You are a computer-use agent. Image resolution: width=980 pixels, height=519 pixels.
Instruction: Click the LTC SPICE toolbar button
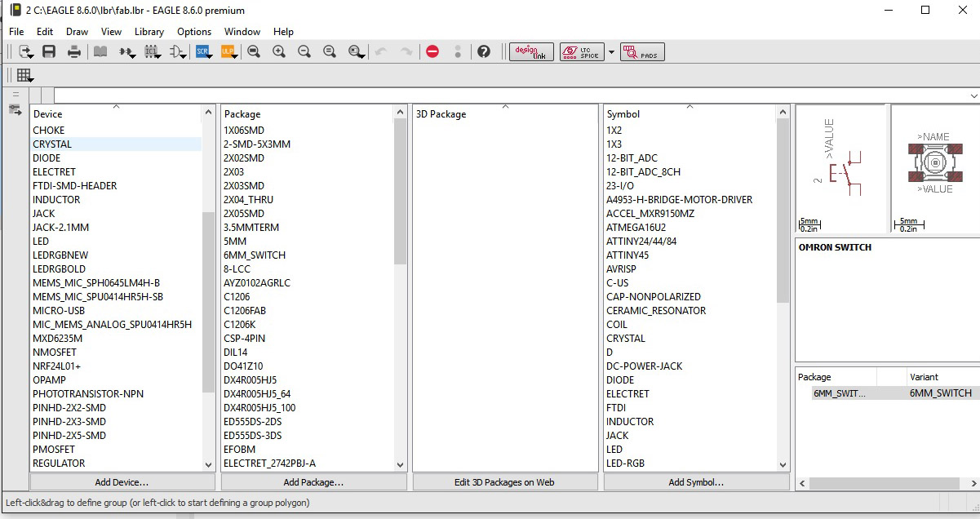[582, 51]
